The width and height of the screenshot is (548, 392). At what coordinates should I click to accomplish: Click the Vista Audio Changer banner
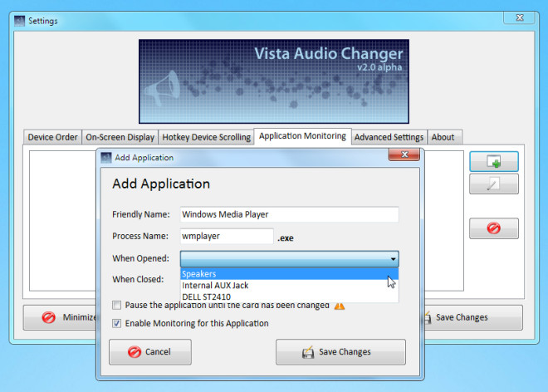pyautogui.click(x=274, y=81)
